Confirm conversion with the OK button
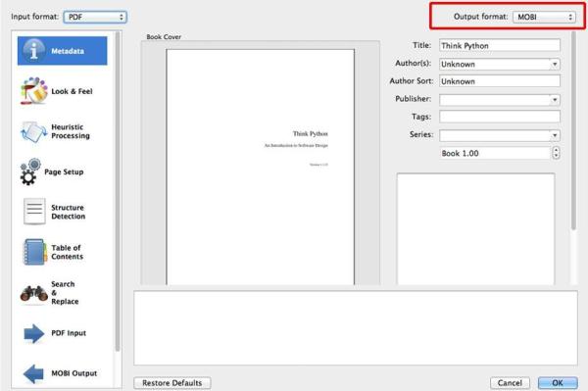The width and height of the screenshot is (588, 391). (x=558, y=383)
